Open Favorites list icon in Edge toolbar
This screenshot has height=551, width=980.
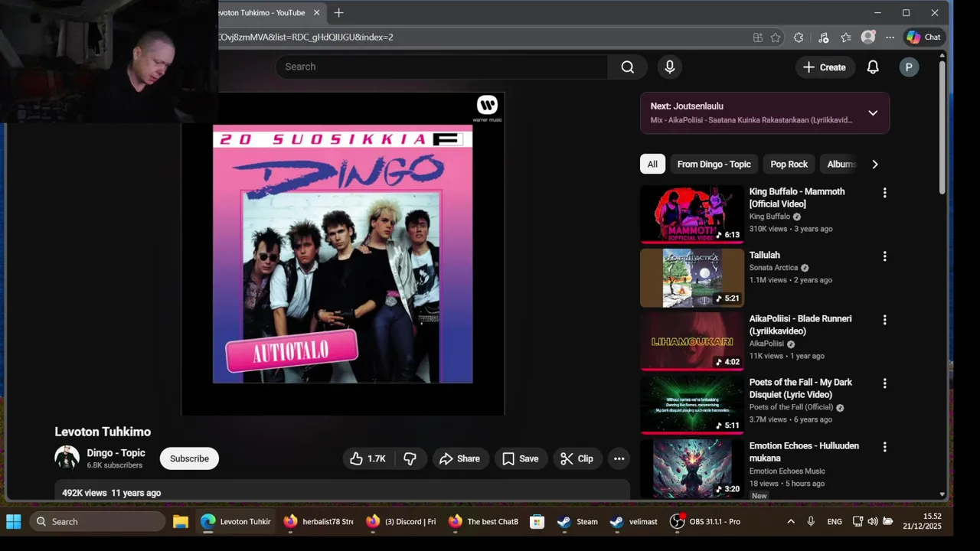pos(846,37)
